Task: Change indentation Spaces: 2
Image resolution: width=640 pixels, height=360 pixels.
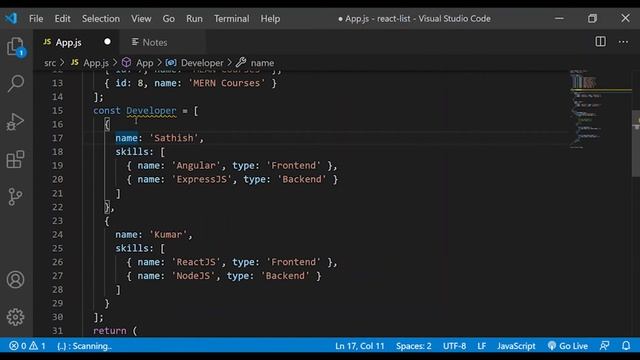Action: click(x=413, y=346)
